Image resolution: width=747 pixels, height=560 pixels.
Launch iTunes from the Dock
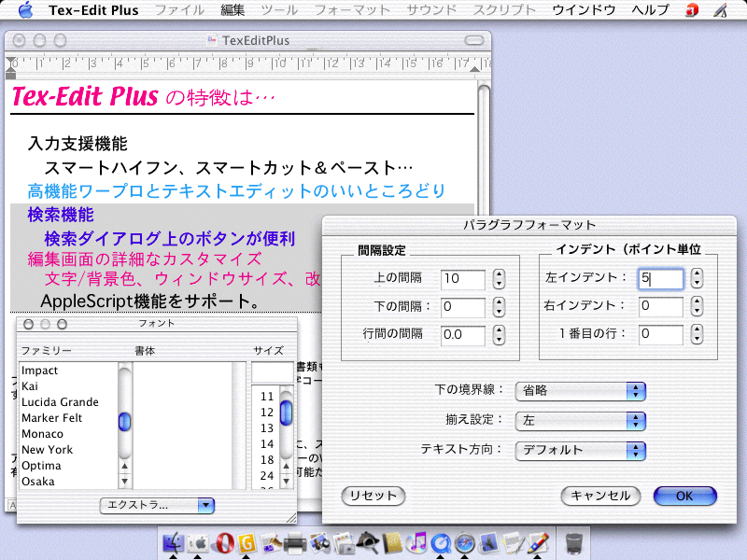[x=417, y=543]
